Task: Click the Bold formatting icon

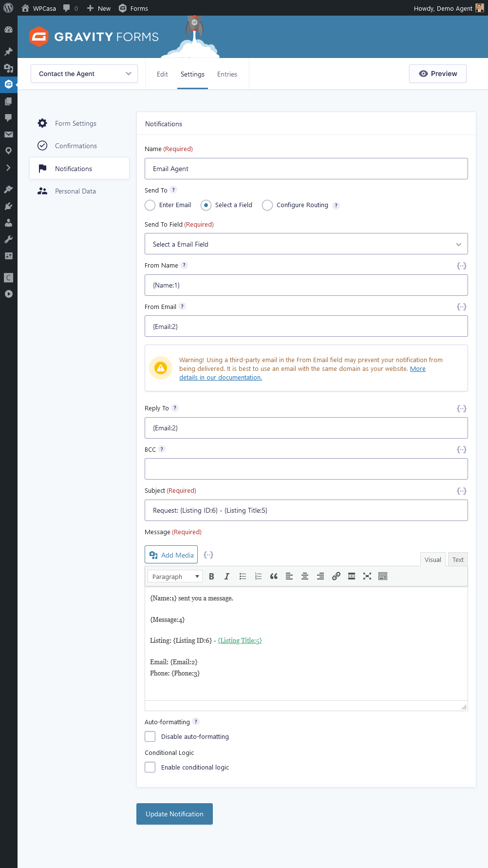Action: click(211, 576)
